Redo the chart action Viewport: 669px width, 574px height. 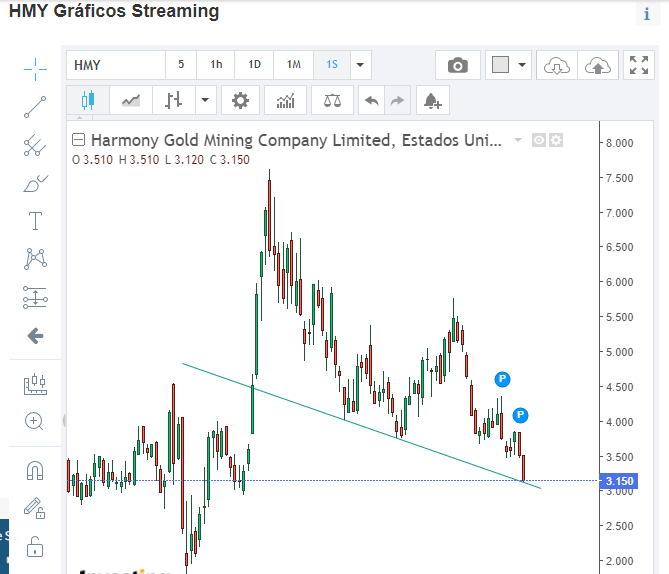[397, 100]
